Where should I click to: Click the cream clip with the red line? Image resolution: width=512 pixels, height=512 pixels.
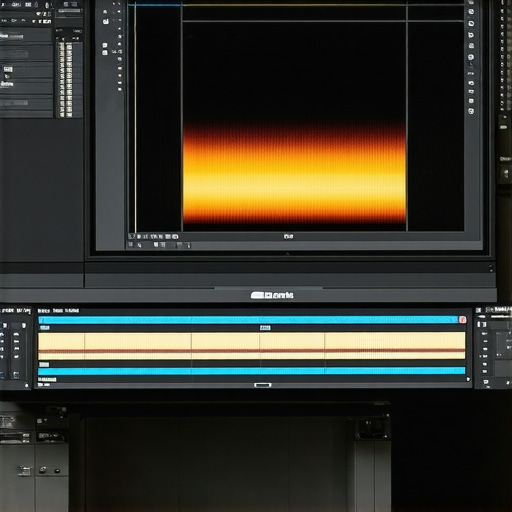point(252,346)
